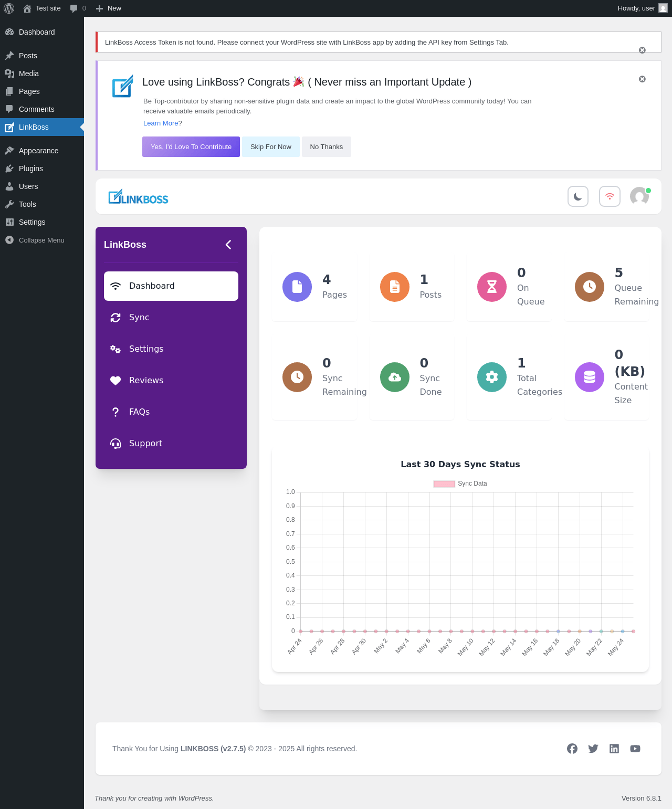Screen dimensions: 672x809
Task: Open WordPress Dashboard menu
Action: (42, 32)
